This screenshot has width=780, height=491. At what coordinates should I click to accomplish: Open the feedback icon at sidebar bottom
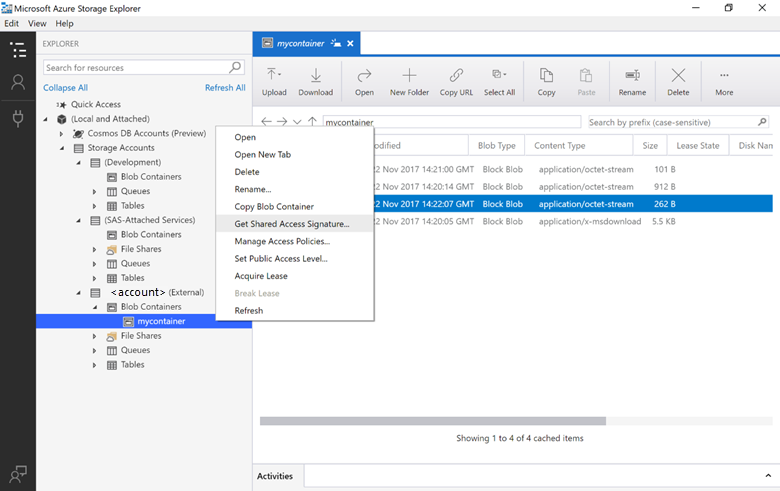[x=17, y=474]
